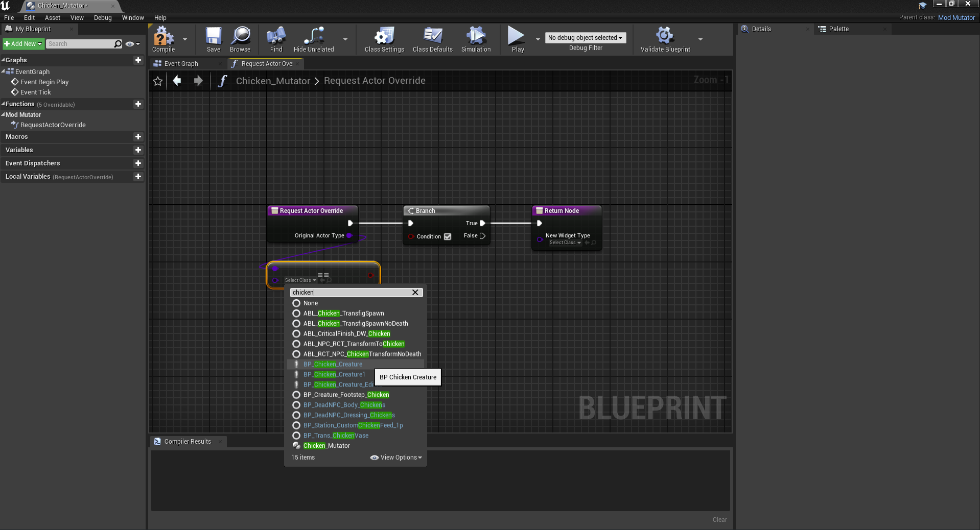
Task: Open the Debug Filter object dropdown
Action: (586, 38)
